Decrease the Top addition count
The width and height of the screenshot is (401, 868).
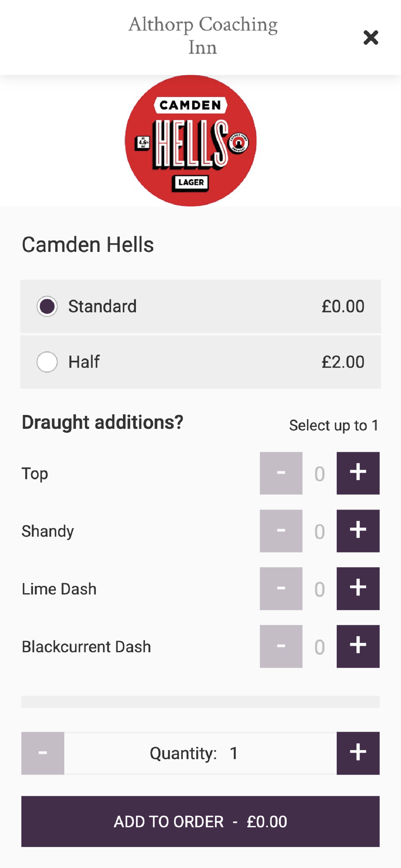281,473
